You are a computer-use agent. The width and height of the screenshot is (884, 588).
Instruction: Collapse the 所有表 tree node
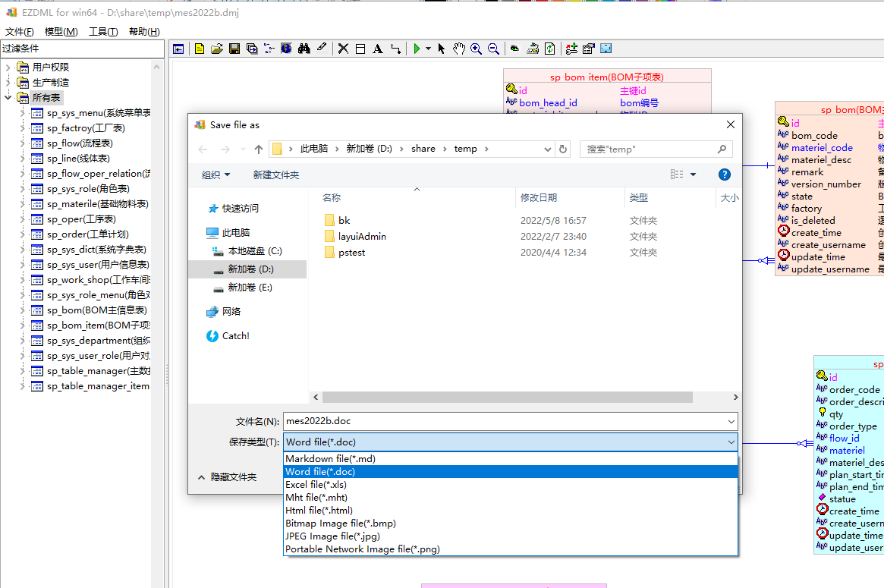coord(8,98)
